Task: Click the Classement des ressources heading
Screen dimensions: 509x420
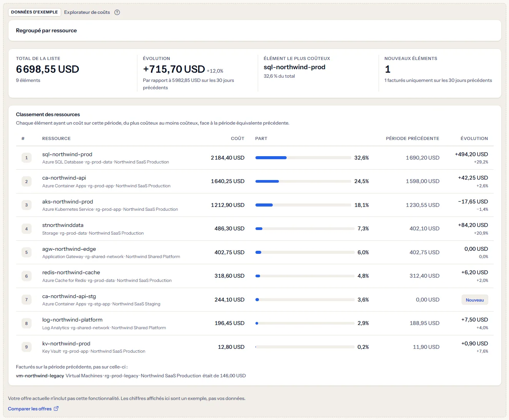Action: [x=48, y=115]
